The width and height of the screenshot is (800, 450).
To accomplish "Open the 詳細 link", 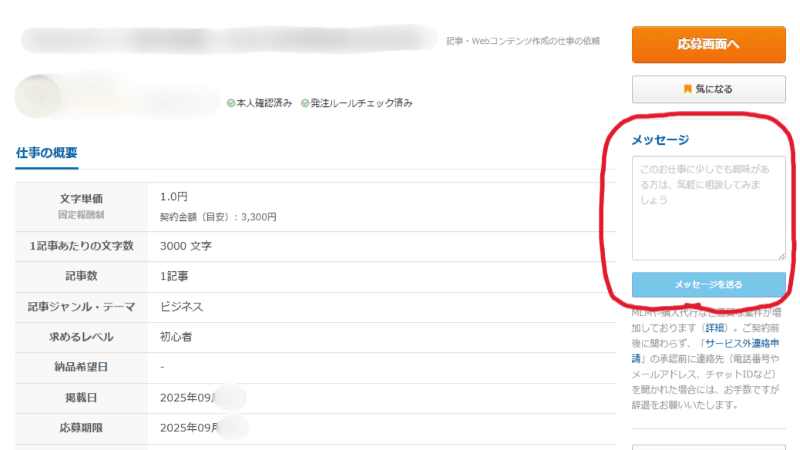I will click(x=715, y=328).
